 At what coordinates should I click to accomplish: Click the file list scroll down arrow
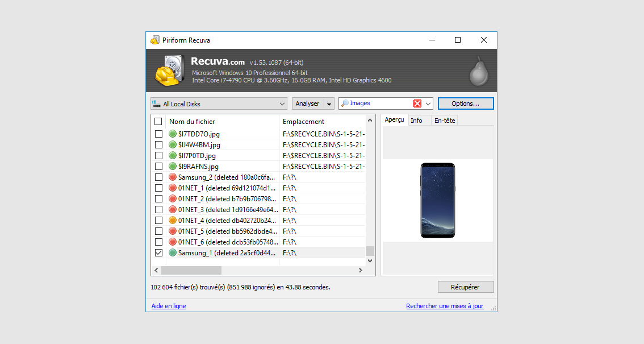[x=370, y=261]
